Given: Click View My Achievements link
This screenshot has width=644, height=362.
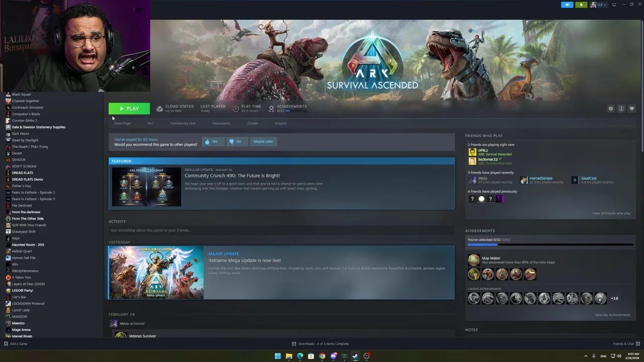Looking at the screenshot, I should pyautogui.click(x=612, y=315).
